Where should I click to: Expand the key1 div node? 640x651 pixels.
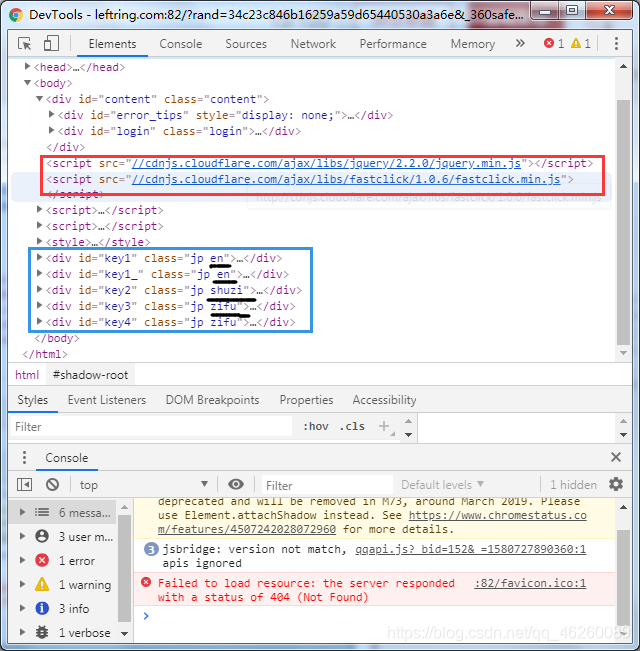point(39,257)
